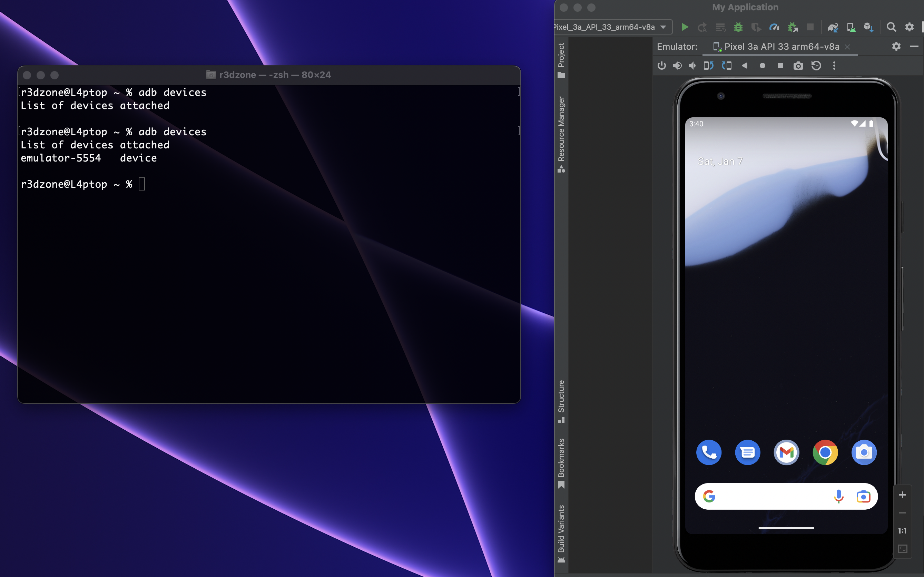Open Snapshots icon in emulator toolbar
This screenshot has width=924, height=577.
816,66
